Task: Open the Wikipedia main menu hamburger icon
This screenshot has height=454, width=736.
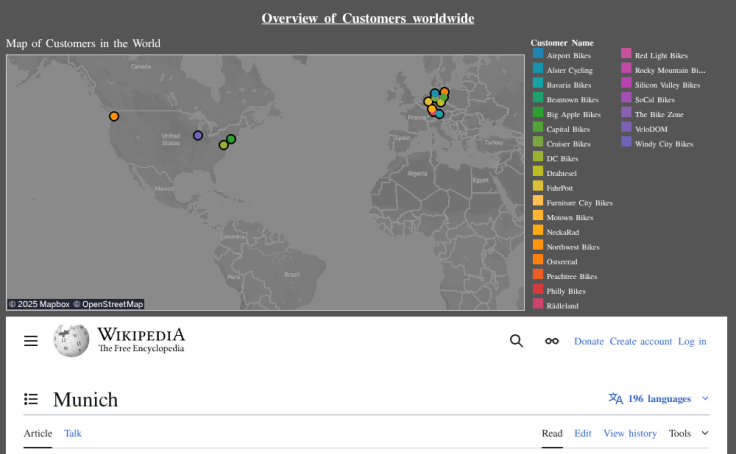Action: pyautogui.click(x=31, y=341)
